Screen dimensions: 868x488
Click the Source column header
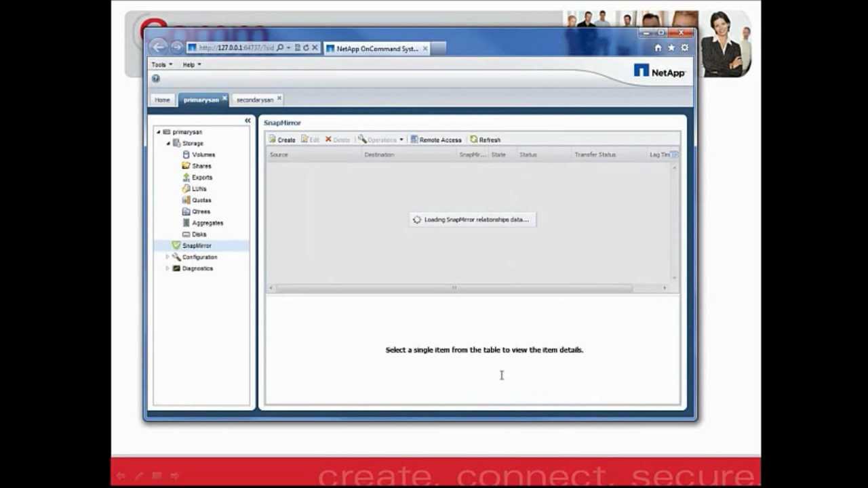coord(314,155)
